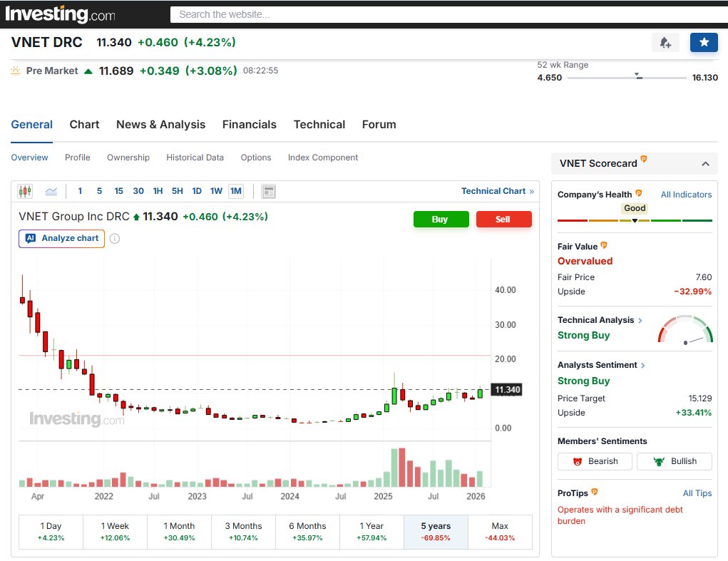Click the Investing.com logo

tap(61, 14)
